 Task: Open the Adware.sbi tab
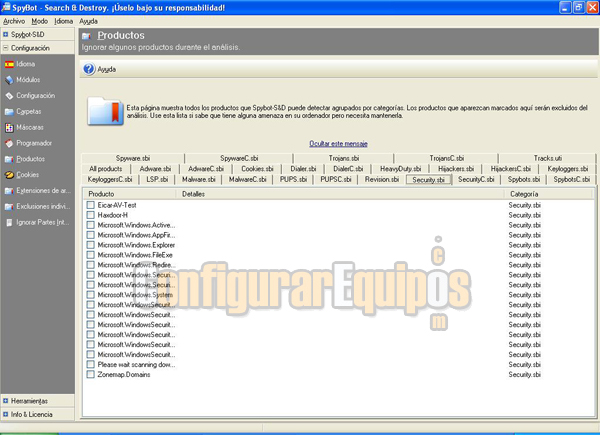155,169
